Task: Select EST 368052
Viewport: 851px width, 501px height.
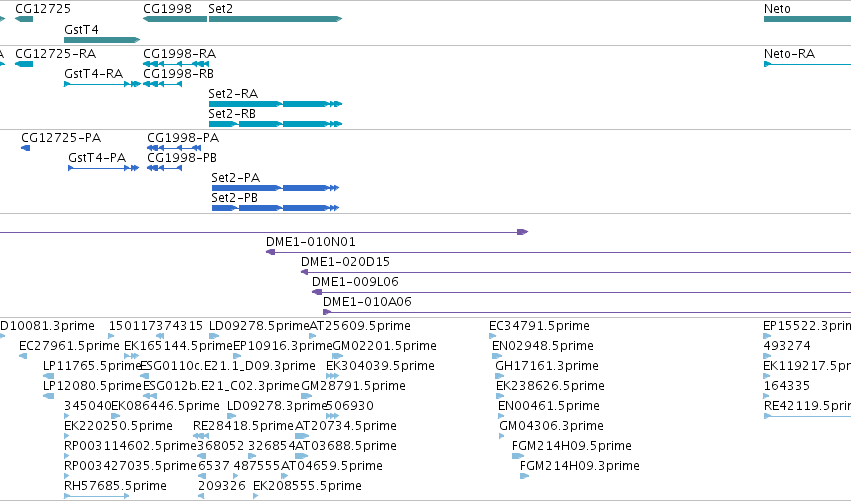Action: coord(221,447)
